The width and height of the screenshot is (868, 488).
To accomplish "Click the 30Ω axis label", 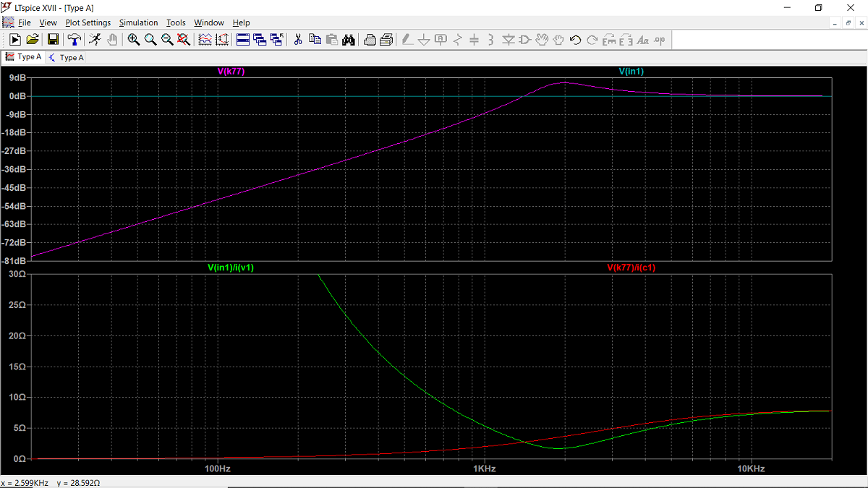I will (18, 274).
